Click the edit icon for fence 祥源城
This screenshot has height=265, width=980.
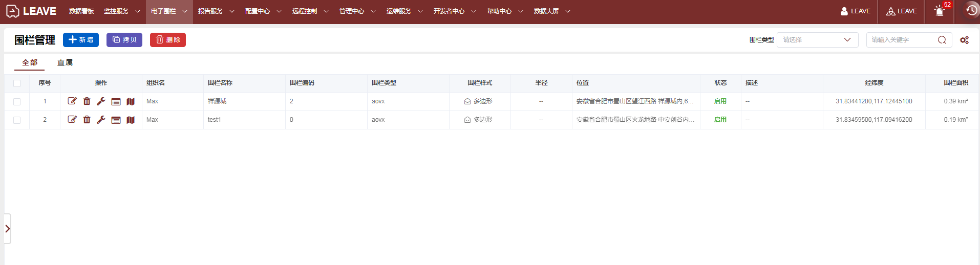72,101
